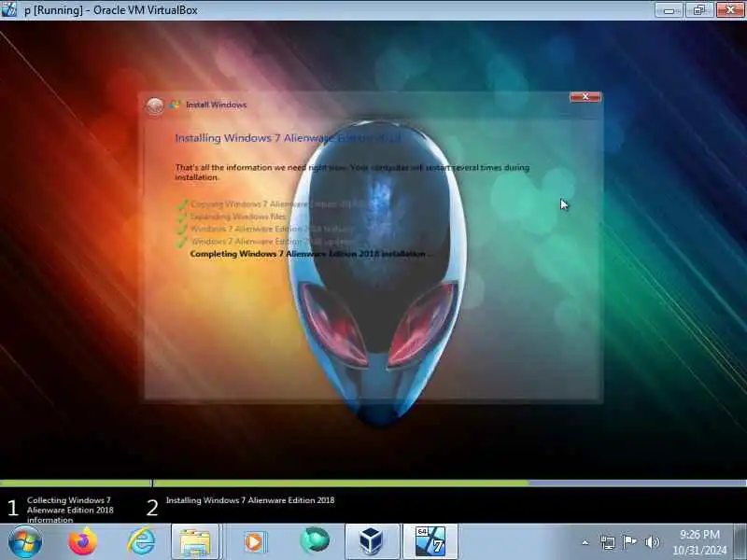This screenshot has width=747, height=560.
Task: Open the clock showing 9:26 PM
Action: pyautogui.click(x=699, y=542)
